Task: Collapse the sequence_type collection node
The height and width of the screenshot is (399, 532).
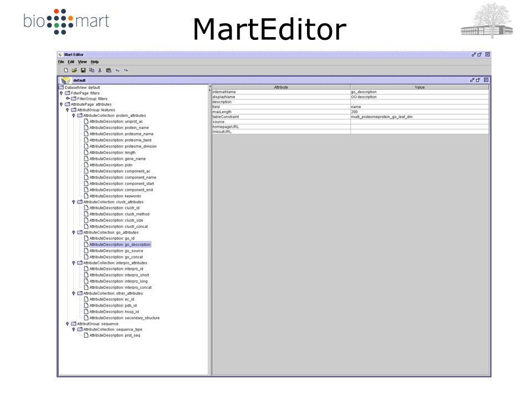Action: pos(74,329)
